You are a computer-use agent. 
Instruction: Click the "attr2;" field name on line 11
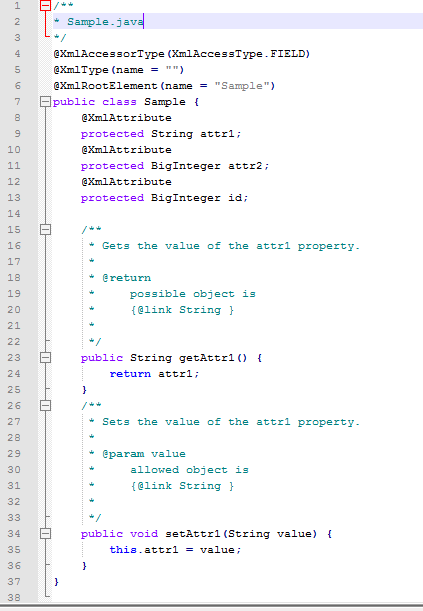click(x=249, y=166)
